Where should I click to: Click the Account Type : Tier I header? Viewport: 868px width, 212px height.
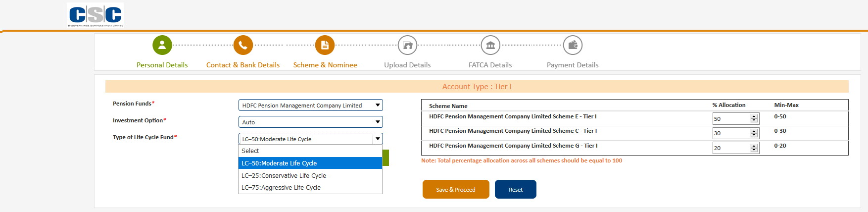477,87
